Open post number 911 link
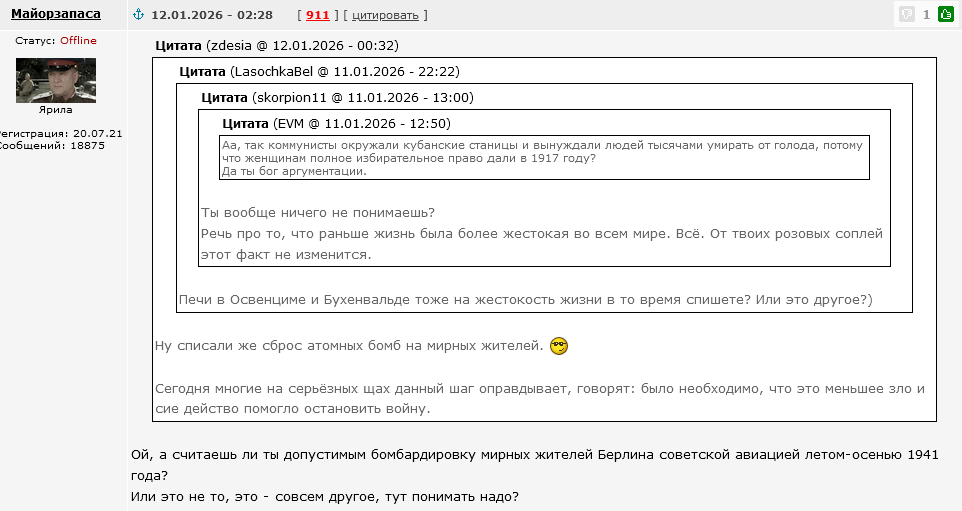This screenshot has width=962, height=511. click(318, 15)
